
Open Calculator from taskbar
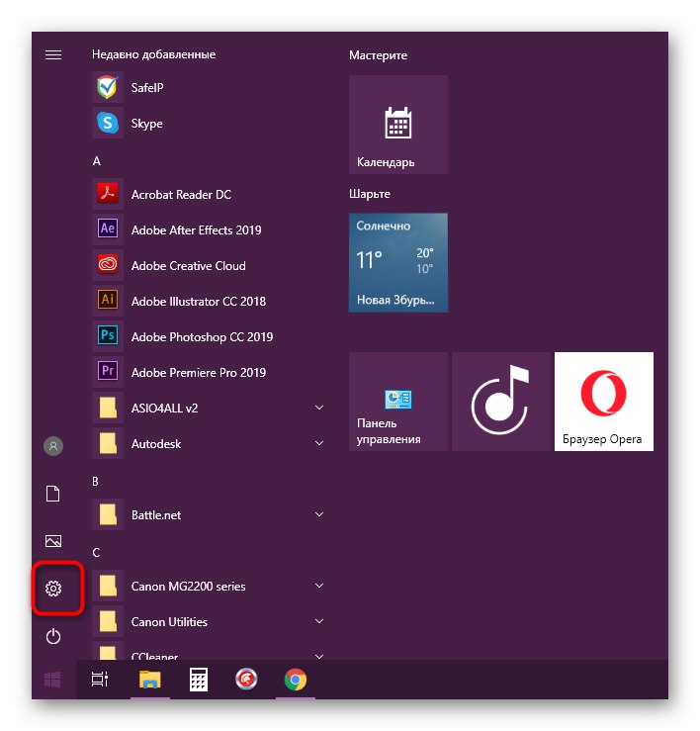[199, 680]
